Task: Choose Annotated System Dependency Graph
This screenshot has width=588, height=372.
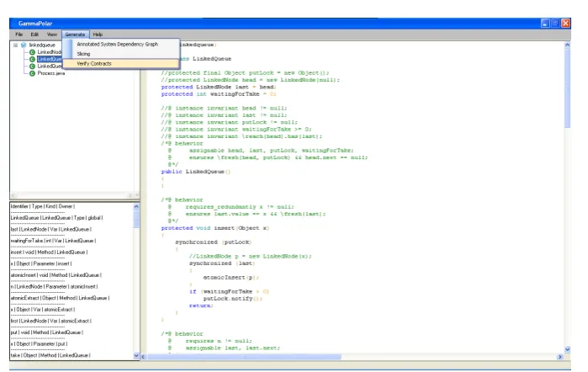Action: point(118,45)
